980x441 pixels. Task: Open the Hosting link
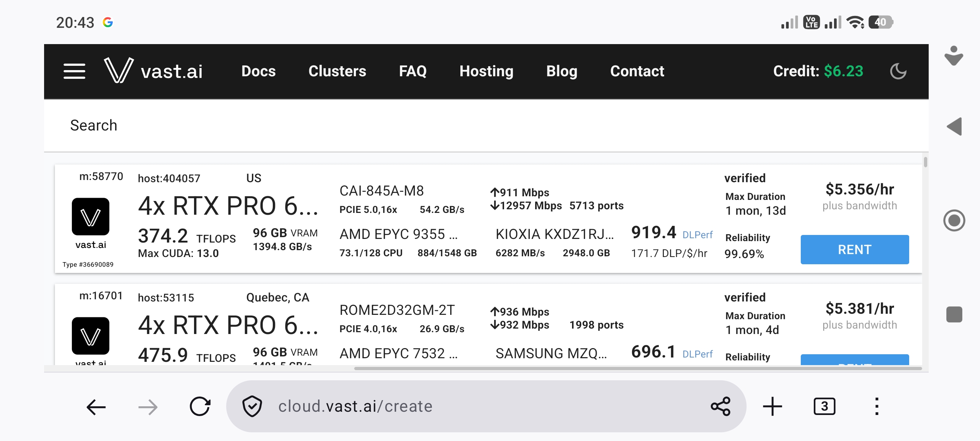486,71
